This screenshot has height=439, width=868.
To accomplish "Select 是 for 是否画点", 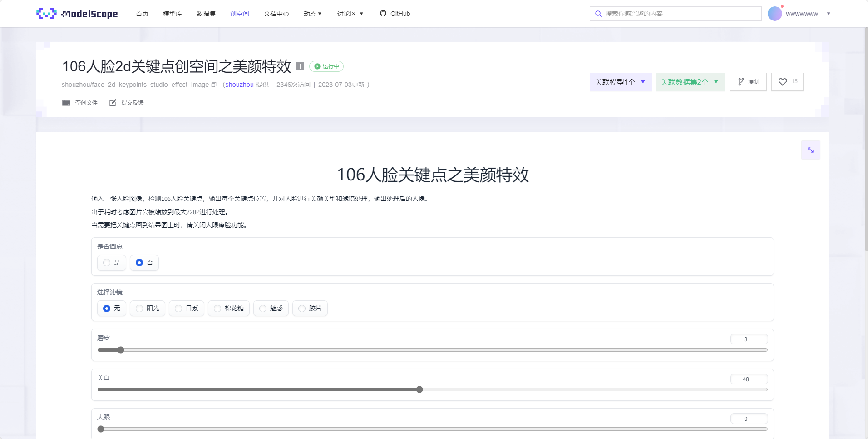I will [x=112, y=263].
